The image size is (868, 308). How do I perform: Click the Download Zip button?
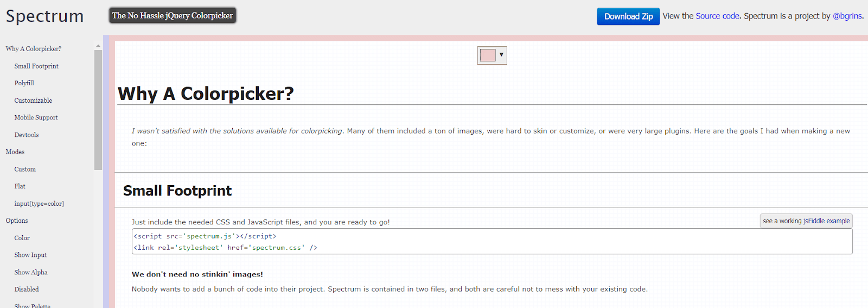click(x=628, y=16)
